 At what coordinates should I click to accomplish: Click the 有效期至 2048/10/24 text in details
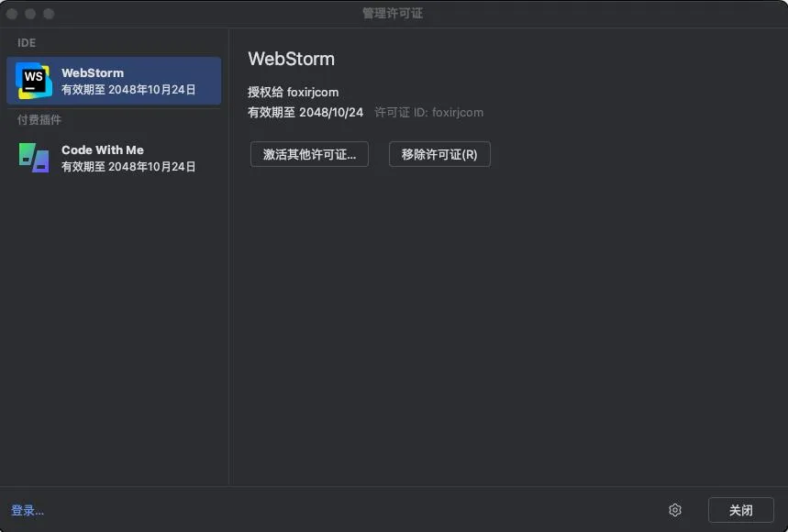(x=305, y=113)
